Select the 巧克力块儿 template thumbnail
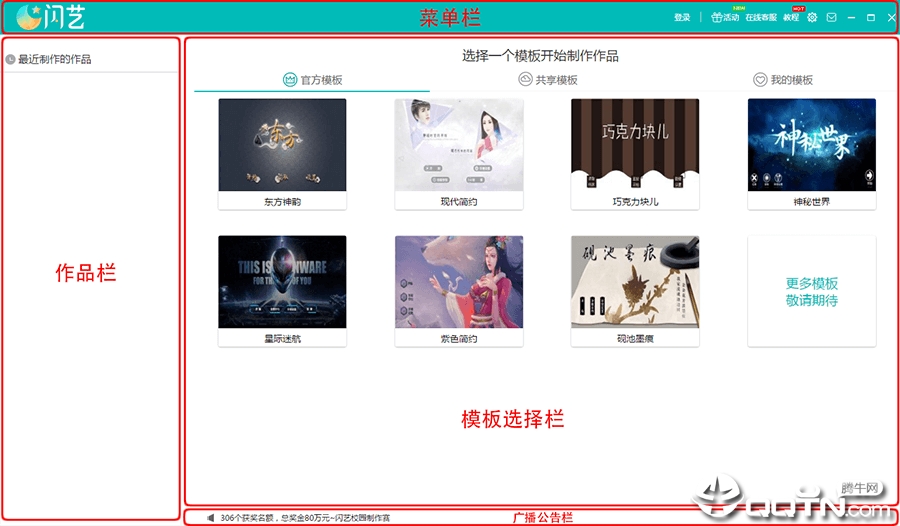The height and width of the screenshot is (526, 900). point(635,145)
